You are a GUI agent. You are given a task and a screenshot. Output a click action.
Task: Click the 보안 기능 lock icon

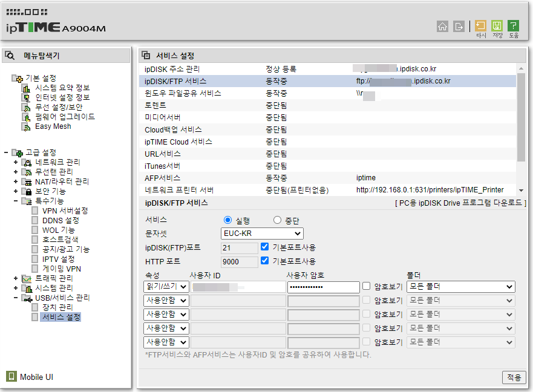tap(27, 191)
